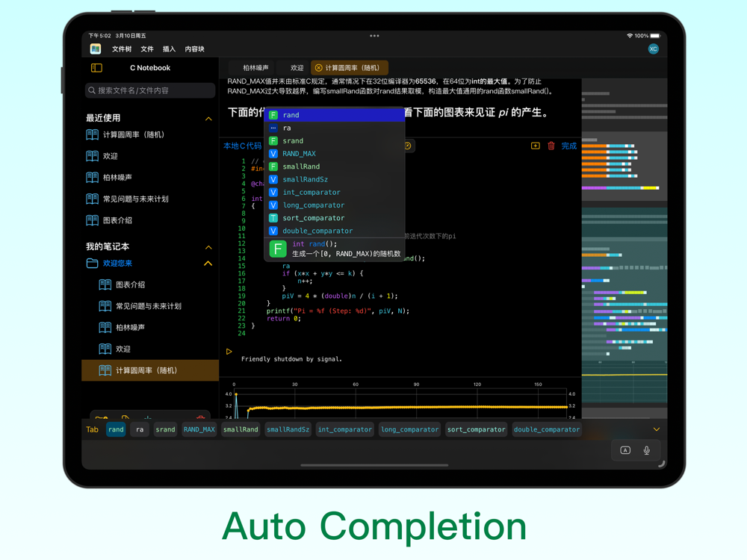Tap double_comparator chip in suggestion bar

coord(547,429)
